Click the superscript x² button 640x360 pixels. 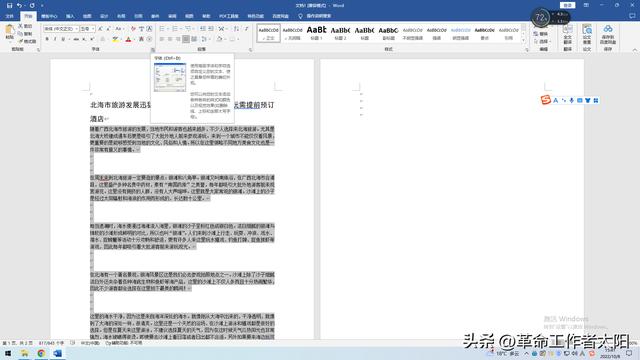point(92,39)
